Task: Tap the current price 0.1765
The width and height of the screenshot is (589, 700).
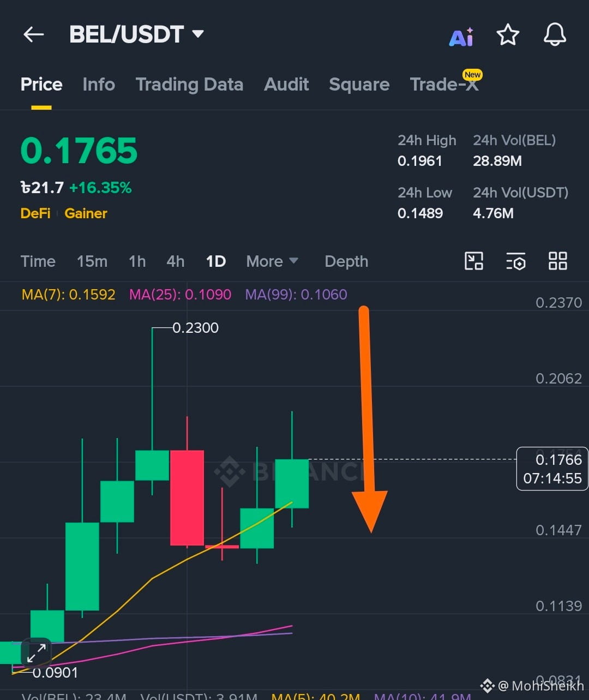Action: click(x=79, y=151)
